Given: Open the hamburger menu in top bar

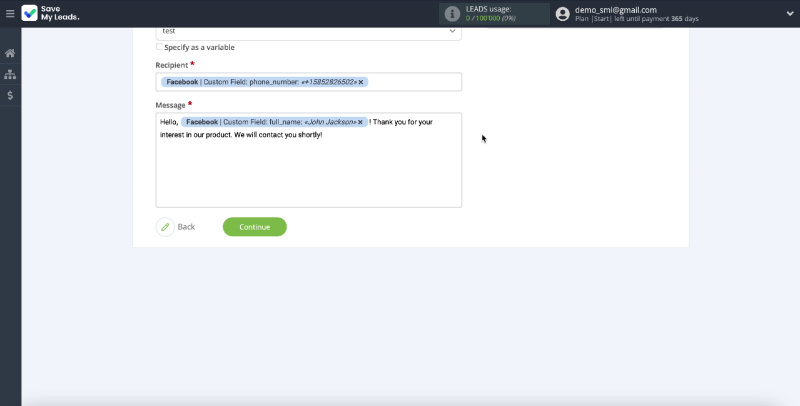Looking at the screenshot, I should point(10,14).
